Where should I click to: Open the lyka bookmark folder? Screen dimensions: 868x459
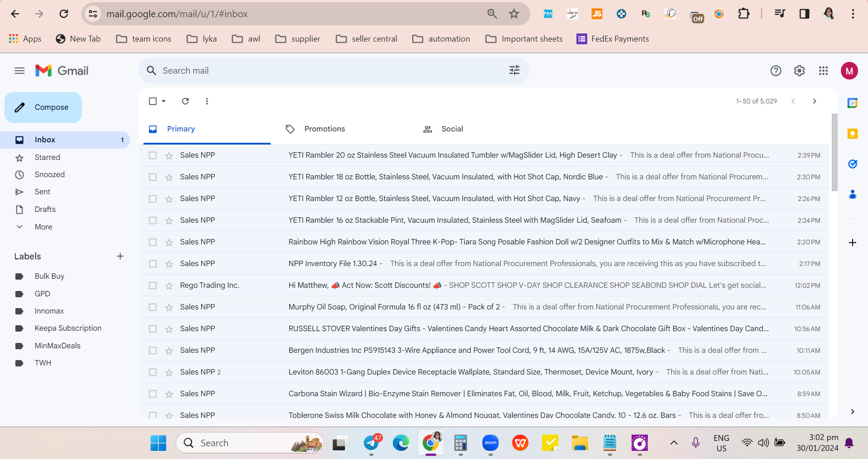coord(202,39)
